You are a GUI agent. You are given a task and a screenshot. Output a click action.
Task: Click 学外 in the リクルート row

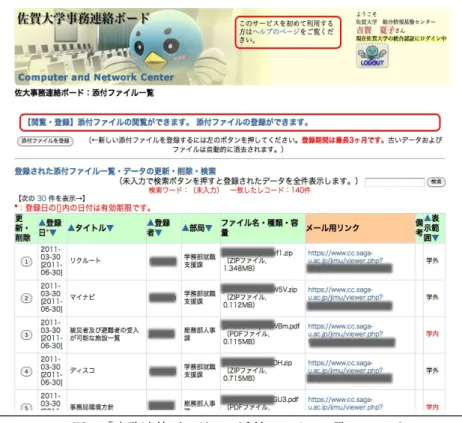(432, 261)
